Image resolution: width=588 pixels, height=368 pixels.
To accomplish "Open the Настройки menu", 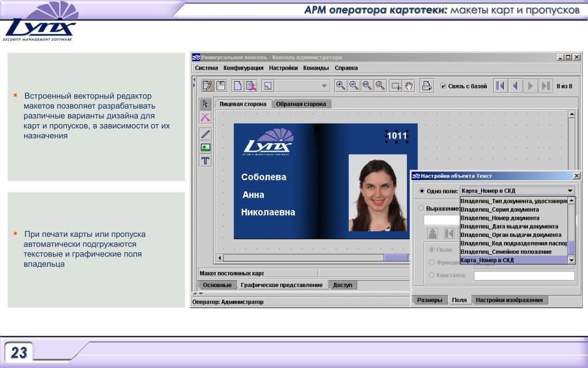I will 283,68.
